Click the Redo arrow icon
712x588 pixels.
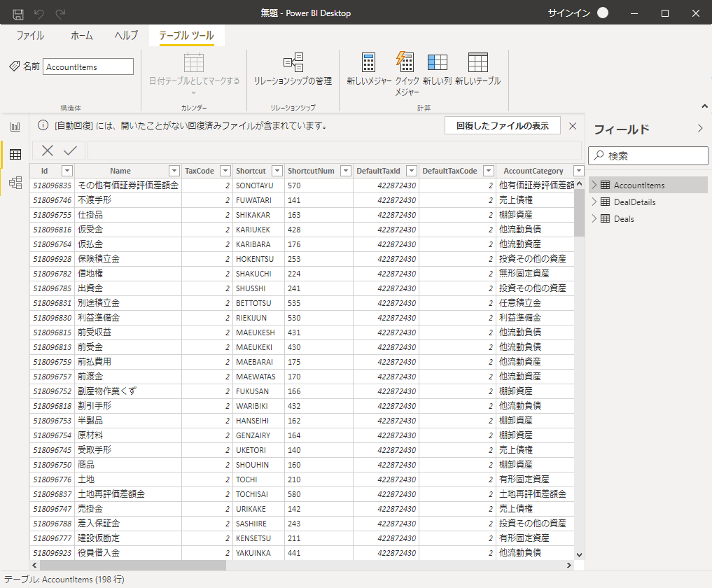pyautogui.click(x=60, y=14)
